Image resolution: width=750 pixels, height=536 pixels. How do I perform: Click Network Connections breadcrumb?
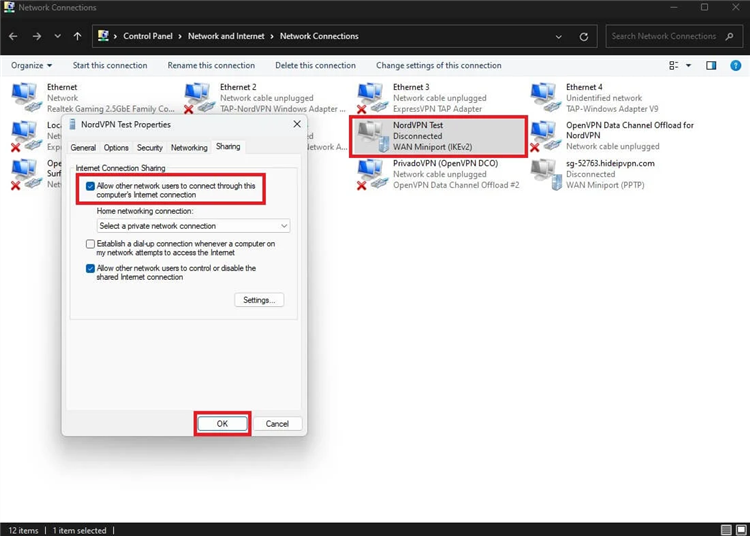[319, 36]
